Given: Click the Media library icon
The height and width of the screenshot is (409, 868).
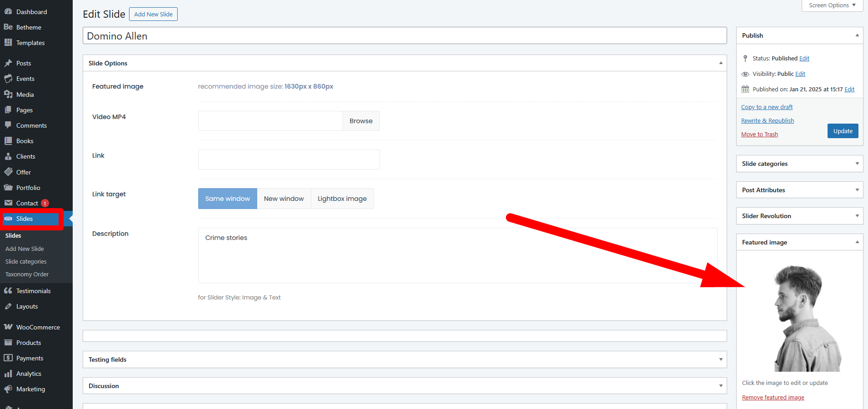Looking at the screenshot, I should point(8,95).
